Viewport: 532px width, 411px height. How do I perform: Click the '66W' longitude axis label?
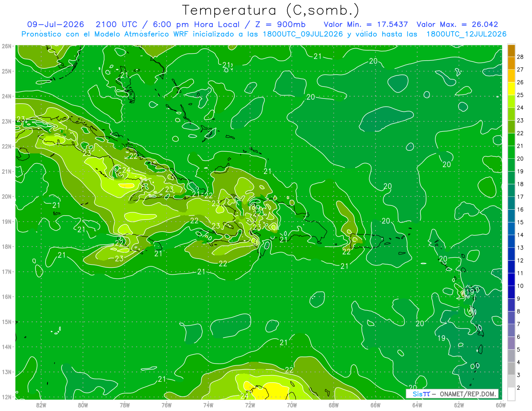(375, 405)
